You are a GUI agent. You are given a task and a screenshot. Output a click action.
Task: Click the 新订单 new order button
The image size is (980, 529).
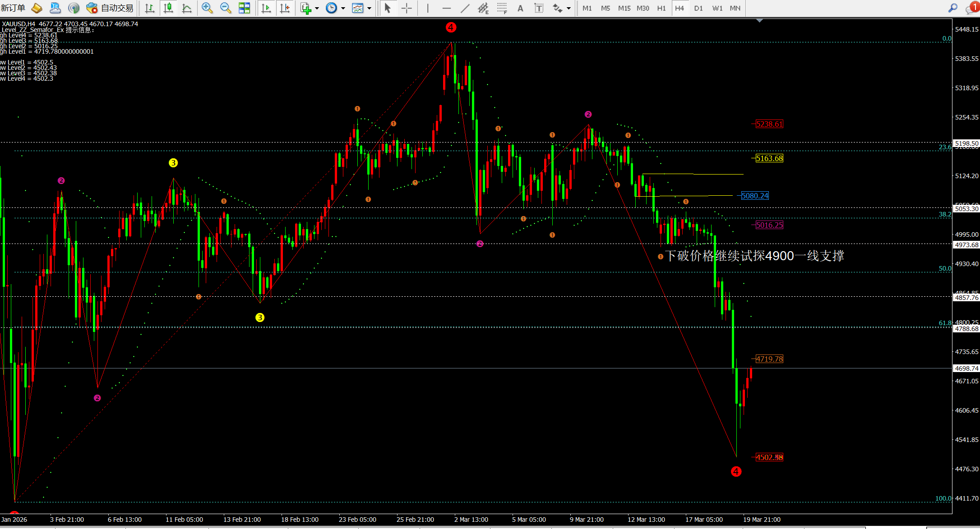click(13, 8)
